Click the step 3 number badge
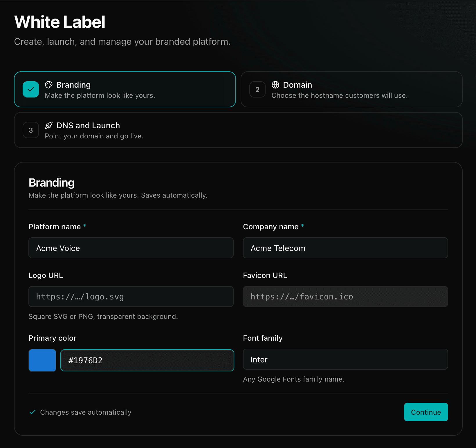This screenshot has width=476, height=448. 31,130
